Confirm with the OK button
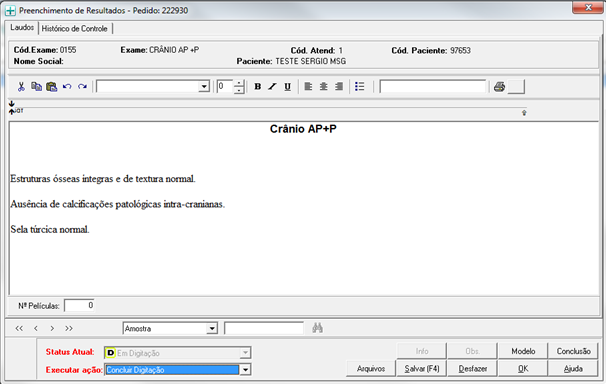The image size is (606, 384). (x=523, y=369)
